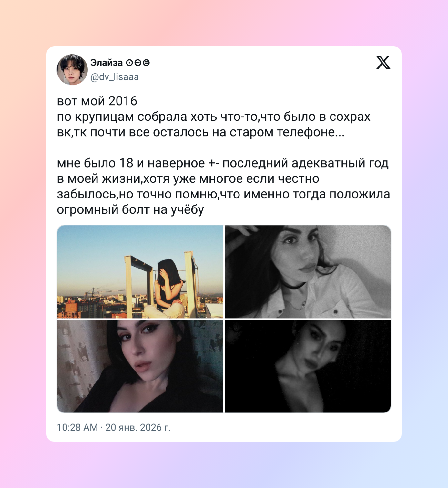
Task: Click the phrase "на старом телефоне..."
Action: tap(279, 132)
